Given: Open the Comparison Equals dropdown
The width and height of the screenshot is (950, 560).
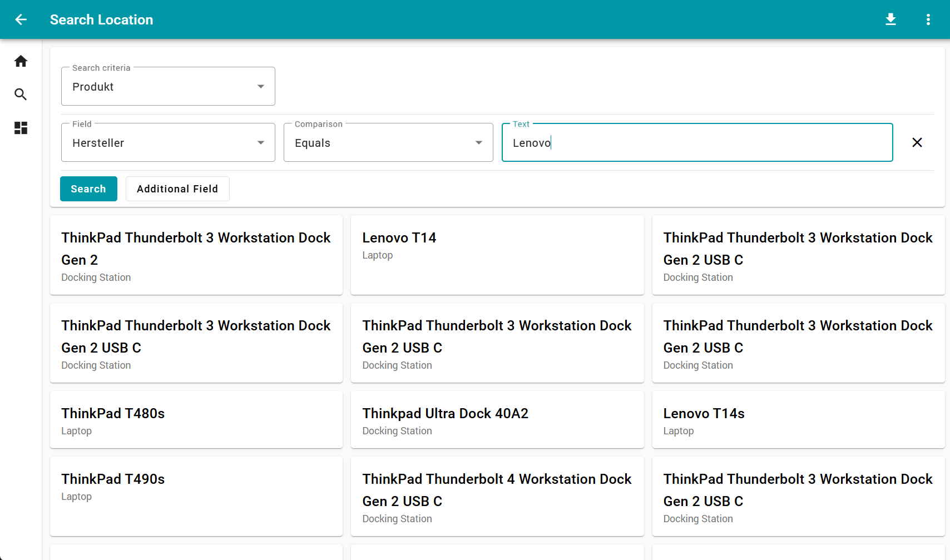Looking at the screenshot, I should click(x=388, y=142).
